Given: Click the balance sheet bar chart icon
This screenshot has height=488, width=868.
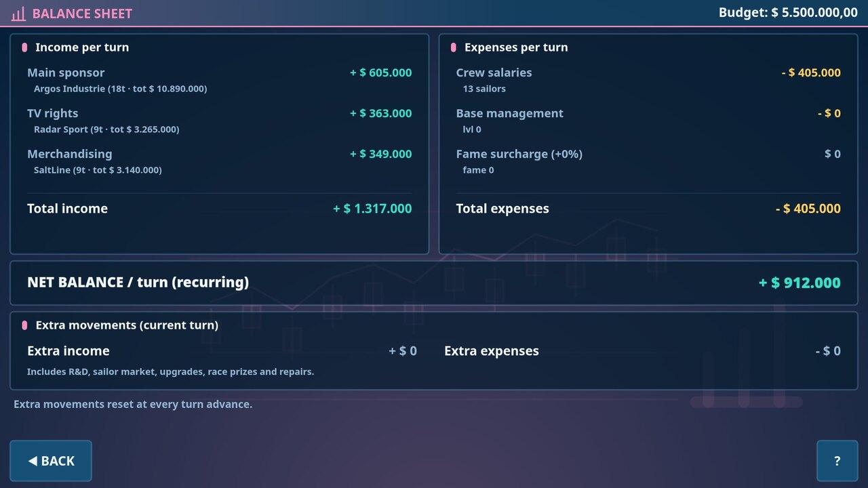Looking at the screenshot, I should [x=18, y=14].
